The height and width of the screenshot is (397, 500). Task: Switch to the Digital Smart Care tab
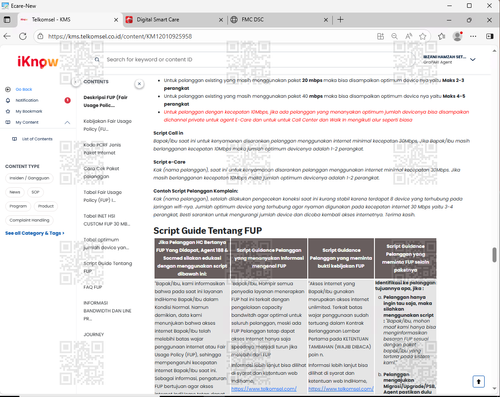(x=175, y=20)
